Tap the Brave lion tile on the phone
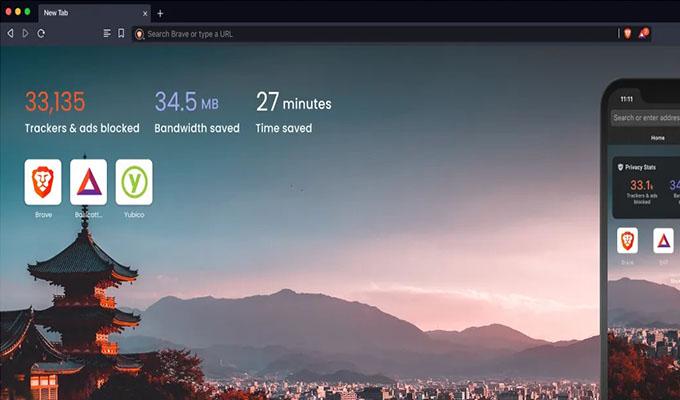 pyautogui.click(x=627, y=240)
